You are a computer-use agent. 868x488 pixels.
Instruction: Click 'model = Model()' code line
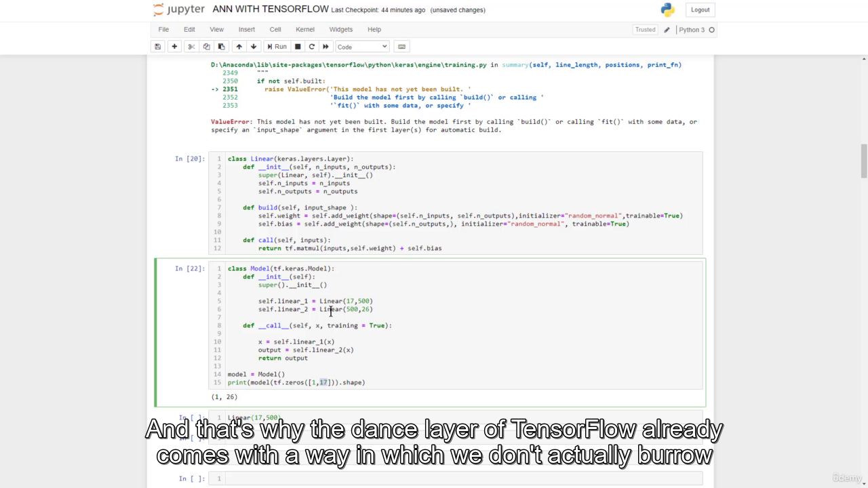click(x=256, y=374)
